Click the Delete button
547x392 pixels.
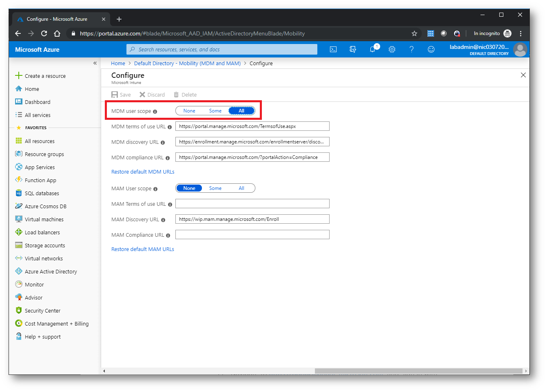click(185, 95)
